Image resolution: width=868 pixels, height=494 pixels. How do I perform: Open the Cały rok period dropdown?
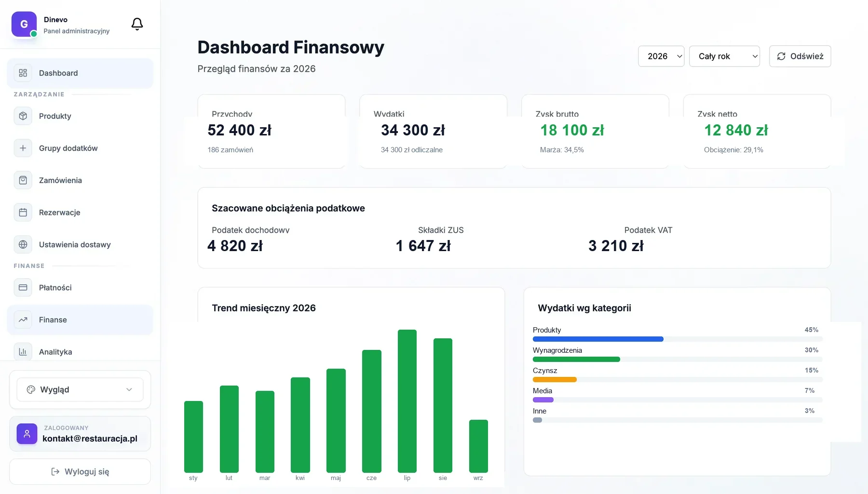pos(724,56)
